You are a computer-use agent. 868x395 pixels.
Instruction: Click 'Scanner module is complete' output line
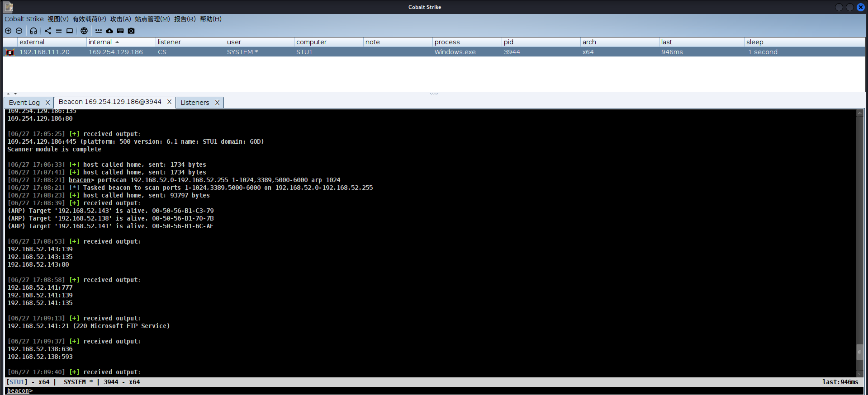[54, 149]
